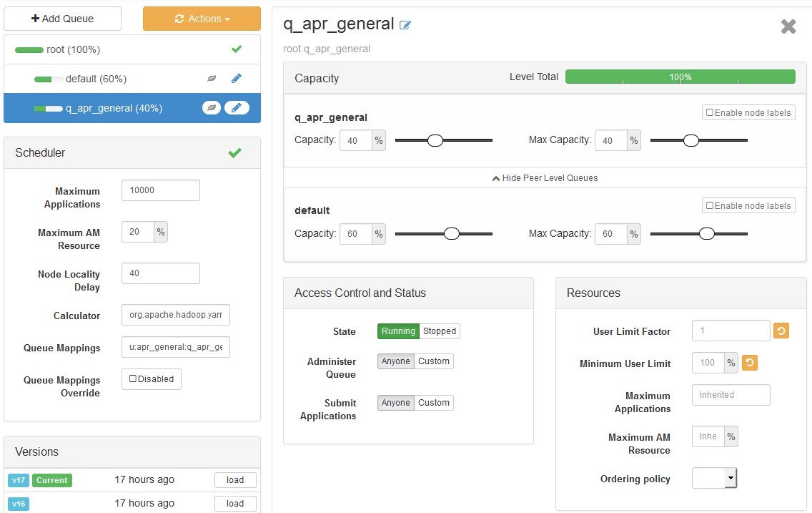
Task: Select the pencil edit icon on default queue
Action: click(x=237, y=78)
